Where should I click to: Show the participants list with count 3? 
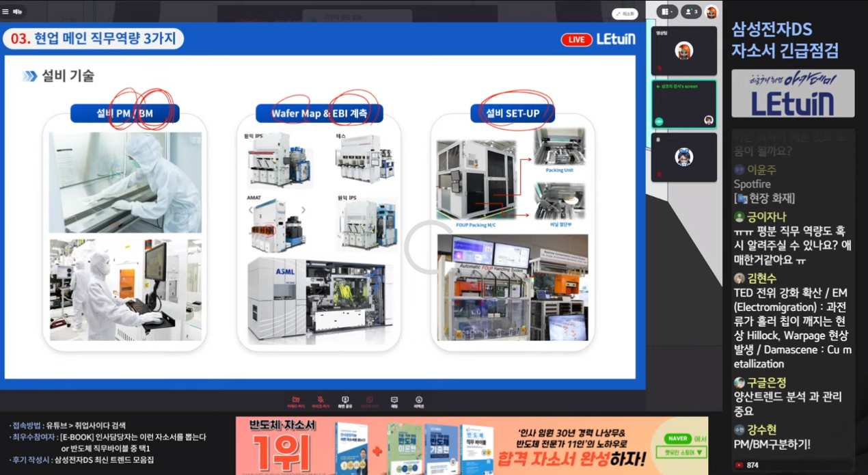point(691,12)
